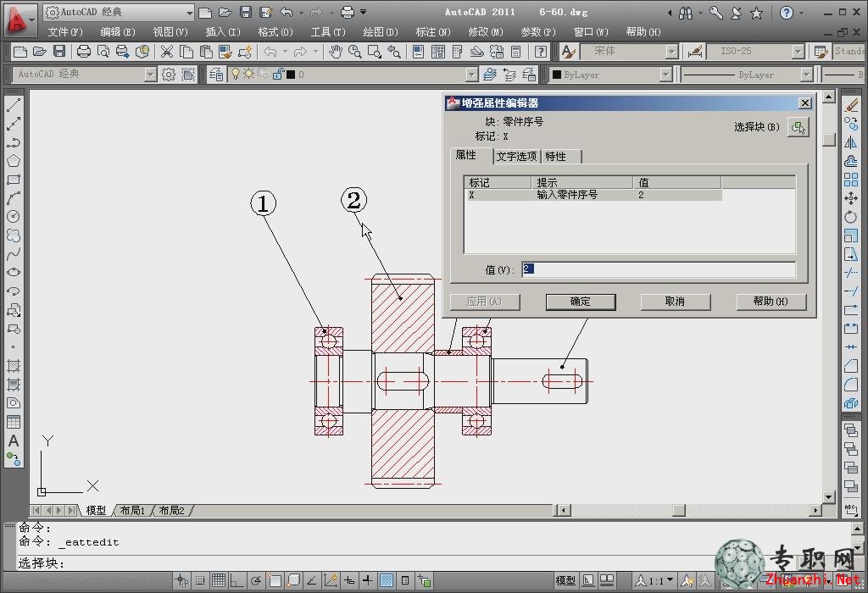Open the 修改(M) menu
Image resolution: width=868 pixels, height=593 pixels.
(x=486, y=32)
